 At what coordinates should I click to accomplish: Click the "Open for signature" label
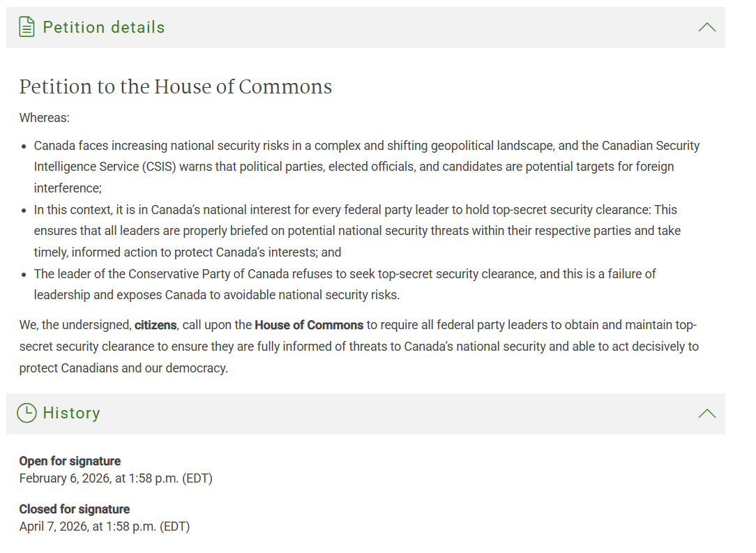click(70, 461)
